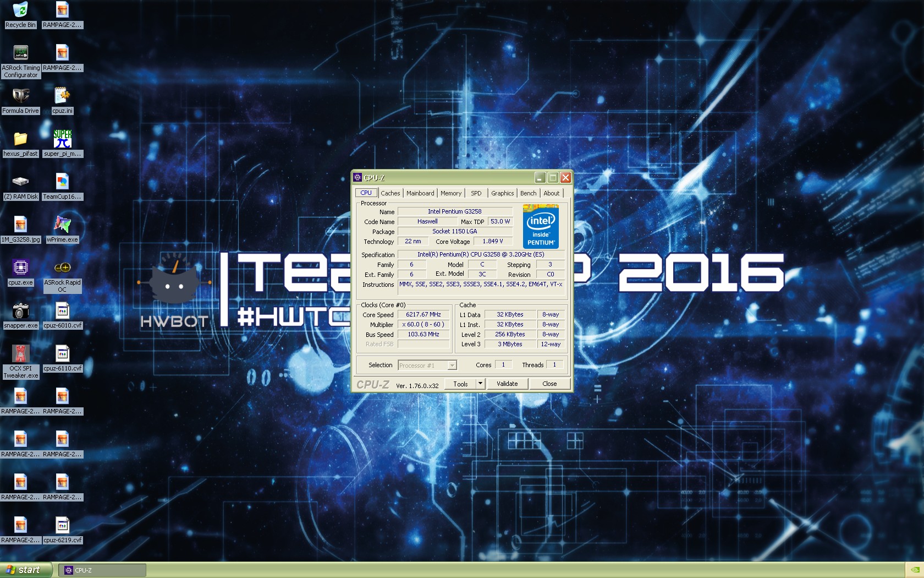Click the 3 MBytes Level 3 value

[x=510, y=344]
